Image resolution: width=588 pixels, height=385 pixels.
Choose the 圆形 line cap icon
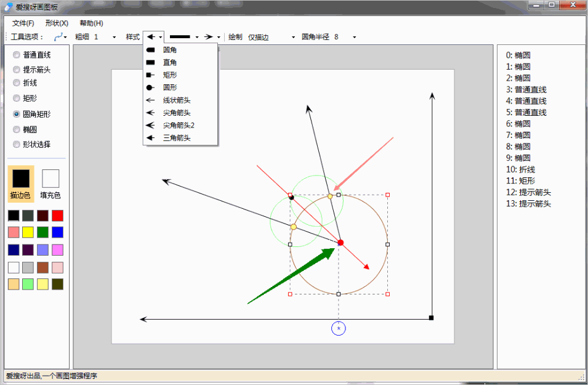(x=150, y=87)
